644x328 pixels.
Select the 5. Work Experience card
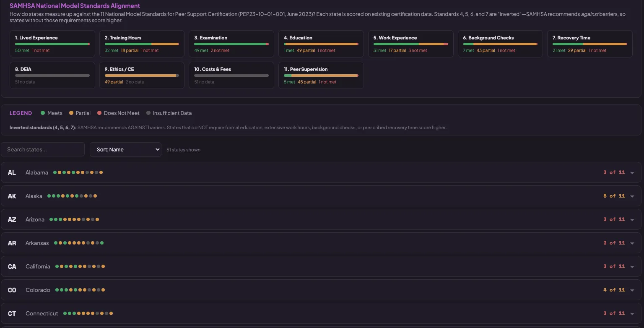click(410, 44)
